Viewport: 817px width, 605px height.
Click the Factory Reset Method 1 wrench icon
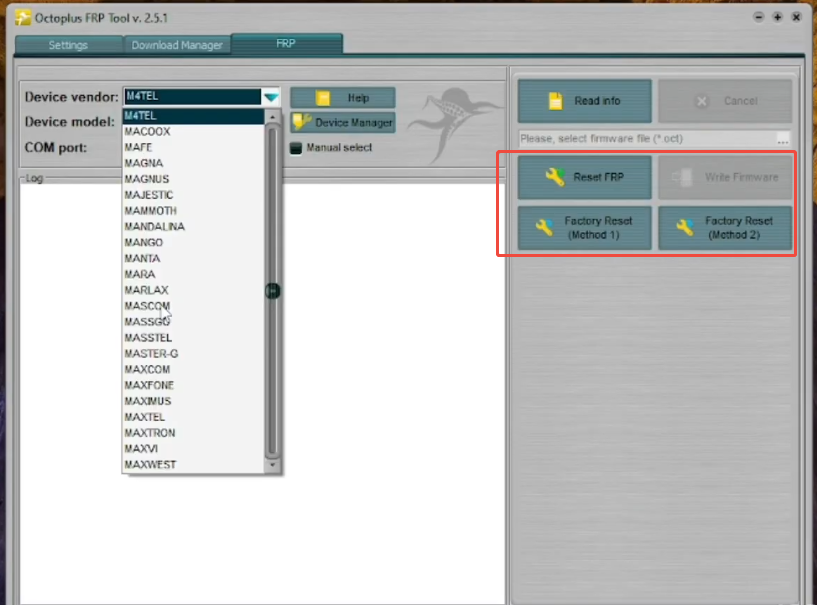(544, 228)
